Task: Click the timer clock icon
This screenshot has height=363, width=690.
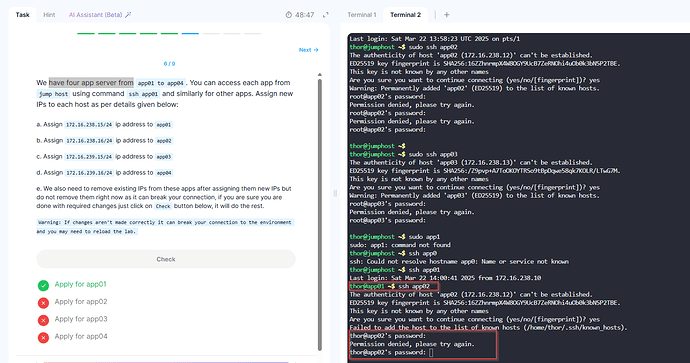Action: click(x=289, y=15)
